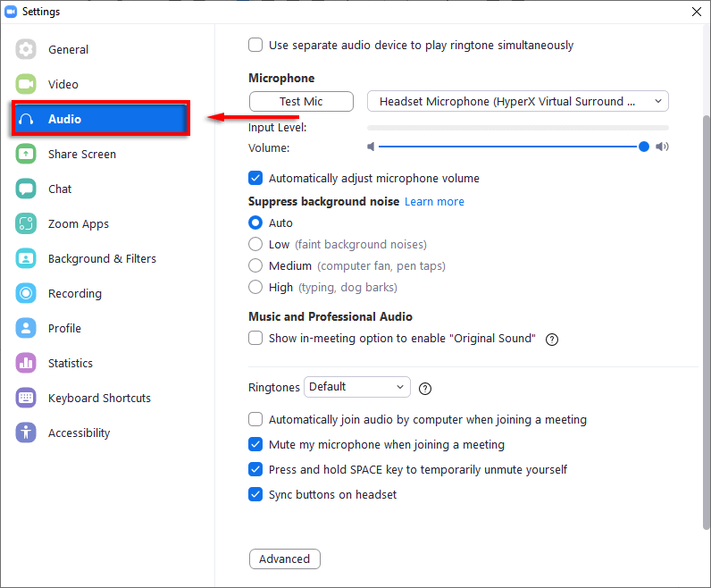This screenshot has height=588, width=711.
Task: Uncheck Mute my microphone when joining
Action: [x=255, y=444]
